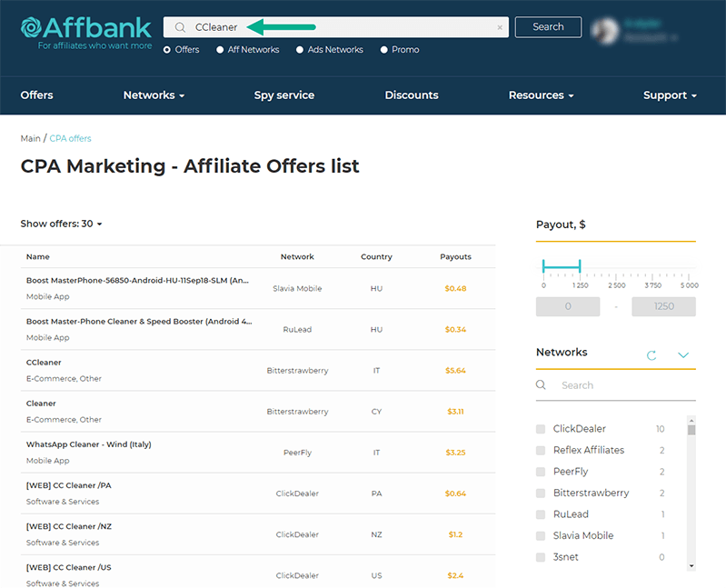Click the CCleaner search input field
Screen dimensions: 726x588
click(x=335, y=27)
